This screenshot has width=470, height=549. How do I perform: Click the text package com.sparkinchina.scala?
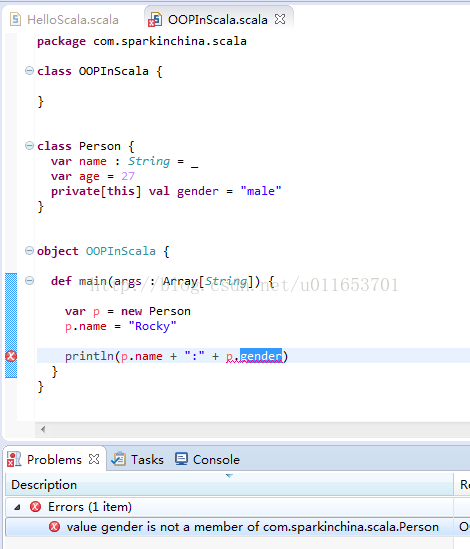coord(142,41)
